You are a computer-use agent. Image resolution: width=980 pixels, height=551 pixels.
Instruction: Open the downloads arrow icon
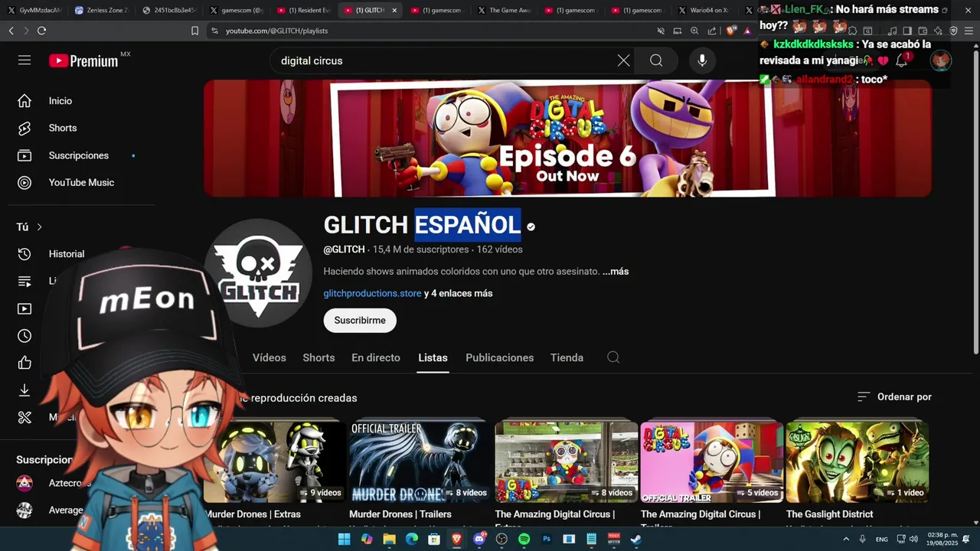pyautogui.click(x=24, y=390)
